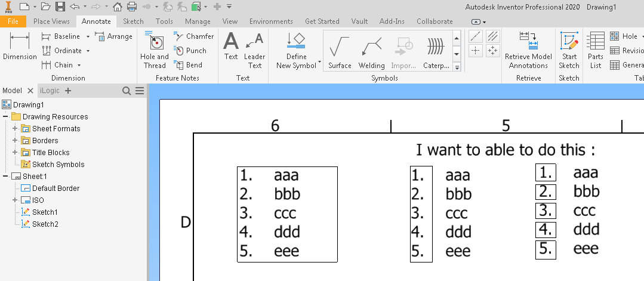The height and width of the screenshot is (281, 644).
Task: Click the centerline symbol icon
Action: coord(475,36)
